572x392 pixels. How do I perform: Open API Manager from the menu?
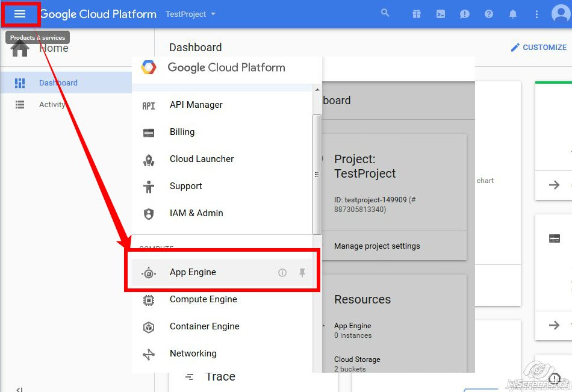[196, 105]
